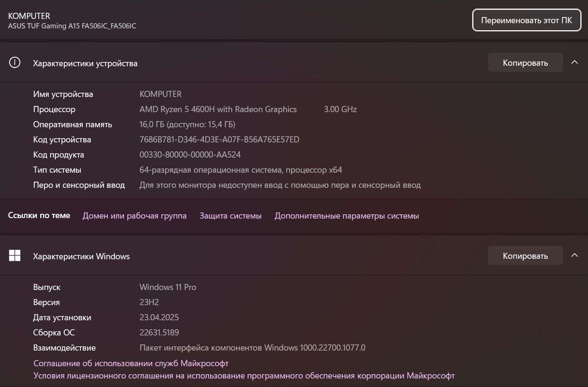Copy Windows specifications with Копировать button

pyautogui.click(x=526, y=255)
